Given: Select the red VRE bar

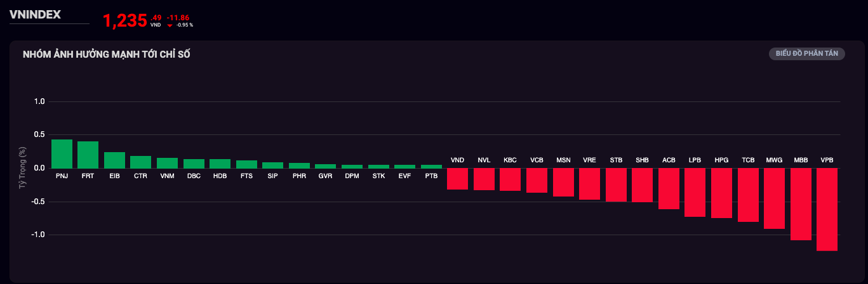Looking at the screenshot, I should point(589,184).
